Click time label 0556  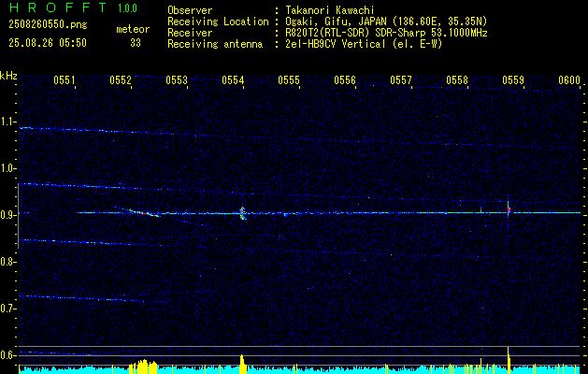[x=345, y=79]
